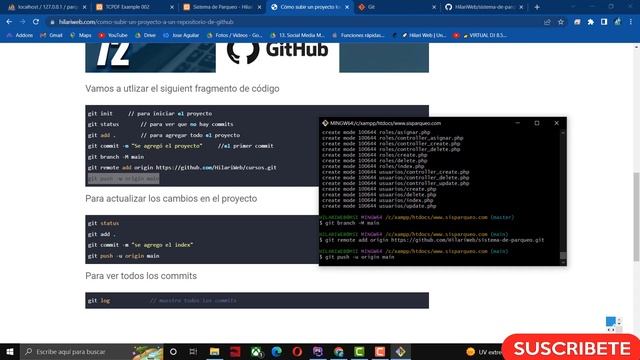This screenshot has height=360, width=640.
Task: Reload the hilariweb.com page
Action: (x=36, y=22)
